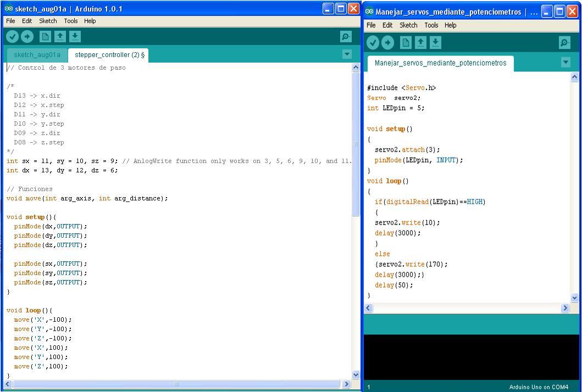The height and width of the screenshot is (392, 582).
Task: Click 'Arduino Uno on COM4' status text
Action: click(539, 387)
